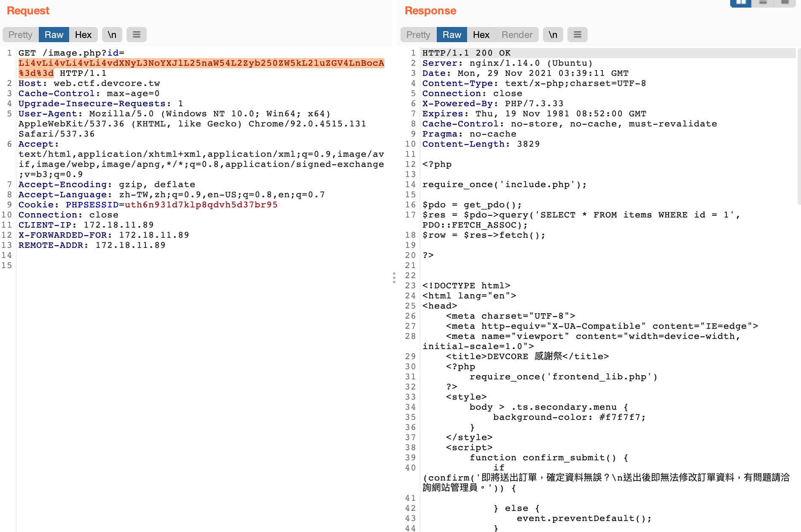Select the Hex tab in the Request panel
Screen dimensions: 801x532
83,35
